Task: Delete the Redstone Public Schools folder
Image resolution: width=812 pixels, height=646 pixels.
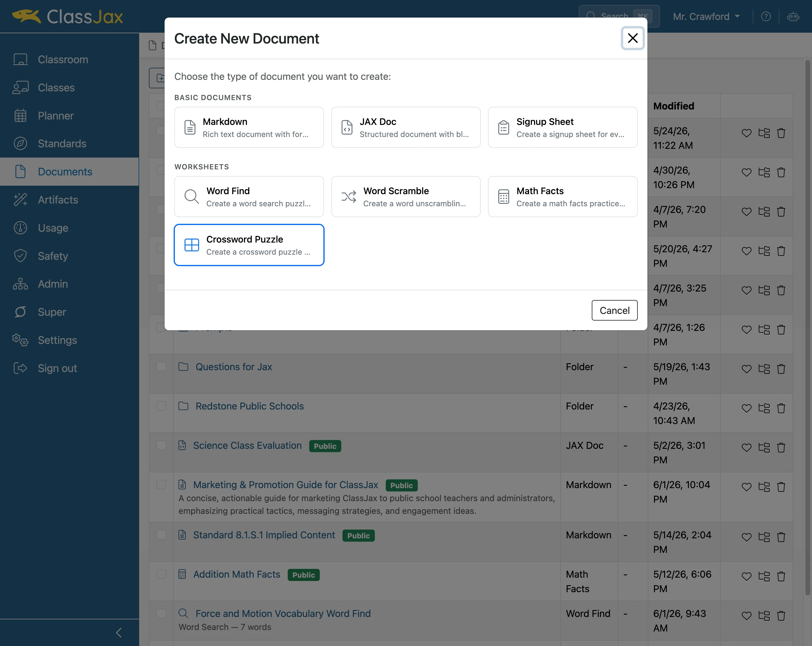Action: coord(781,408)
